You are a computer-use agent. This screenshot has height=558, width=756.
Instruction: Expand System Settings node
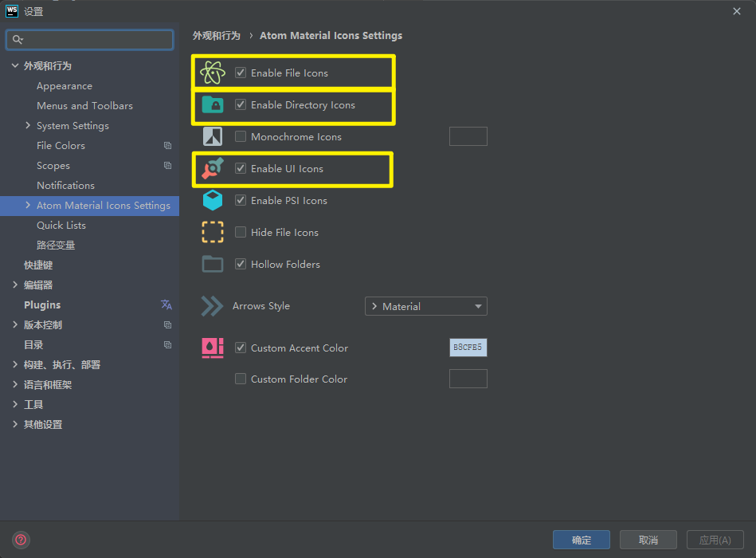(27, 125)
